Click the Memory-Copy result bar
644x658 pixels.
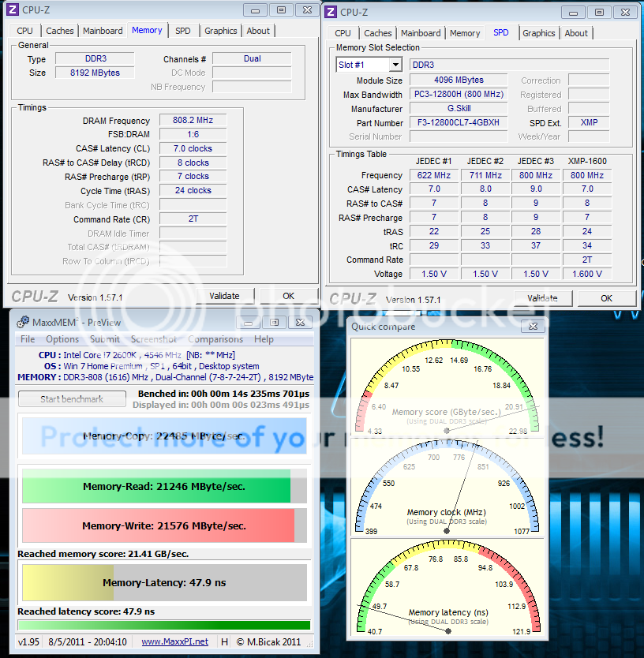[x=164, y=436]
